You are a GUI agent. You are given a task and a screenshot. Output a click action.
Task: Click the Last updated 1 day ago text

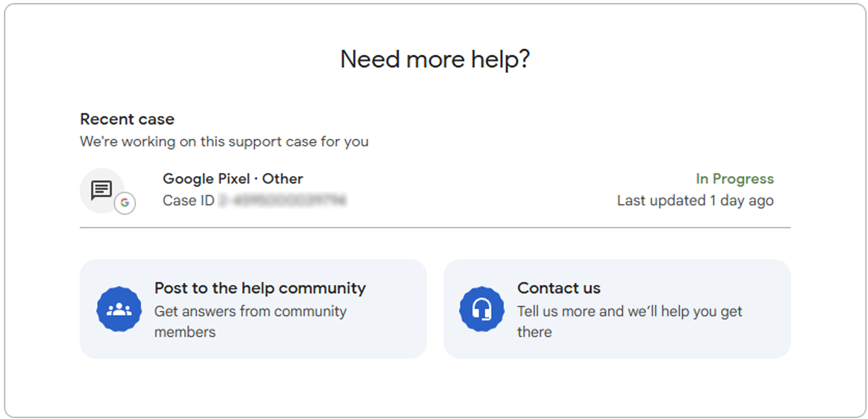(694, 200)
